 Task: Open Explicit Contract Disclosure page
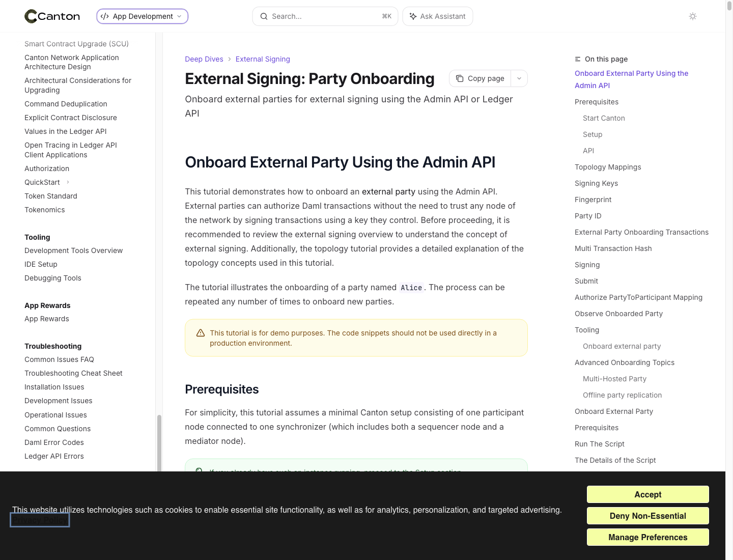coord(71,118)
